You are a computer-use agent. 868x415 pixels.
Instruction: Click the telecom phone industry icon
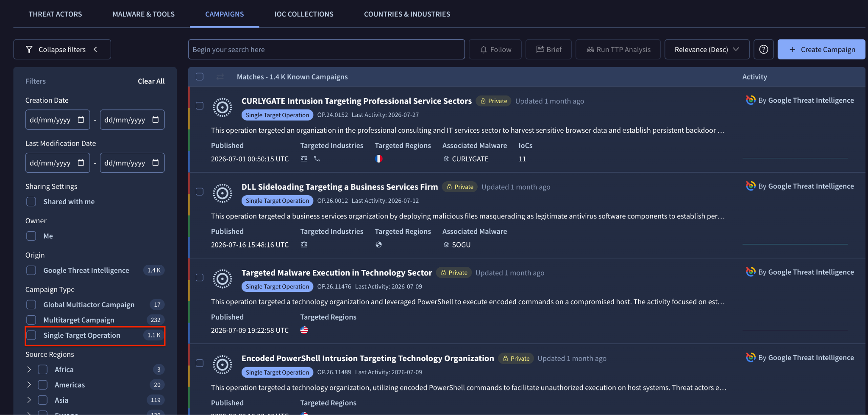pyautogui.click(x=317, y=159)
